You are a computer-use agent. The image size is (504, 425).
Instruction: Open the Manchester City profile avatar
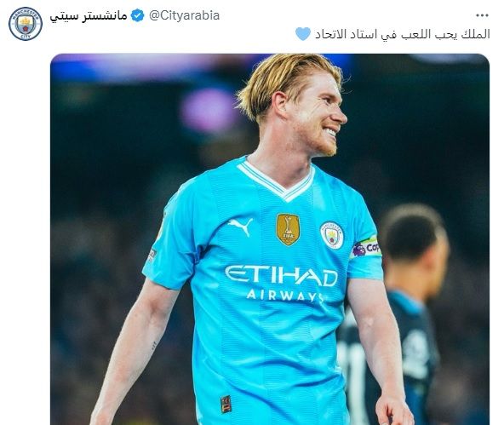tap(26, 24)
